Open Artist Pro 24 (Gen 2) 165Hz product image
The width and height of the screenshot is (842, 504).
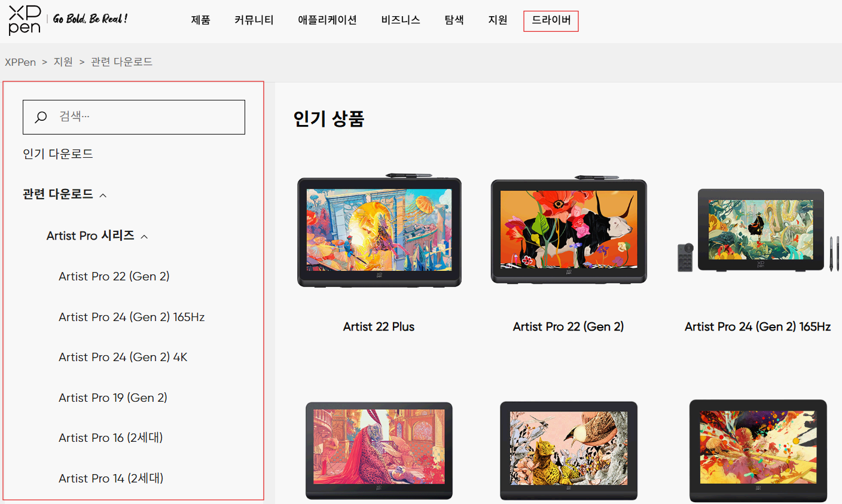click(x=758, y=230)
